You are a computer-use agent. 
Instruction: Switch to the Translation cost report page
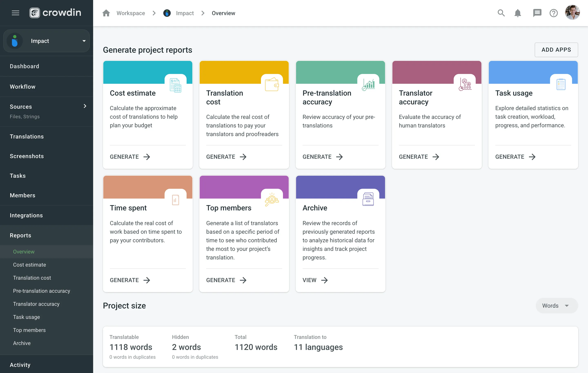(x=32, y=278)
